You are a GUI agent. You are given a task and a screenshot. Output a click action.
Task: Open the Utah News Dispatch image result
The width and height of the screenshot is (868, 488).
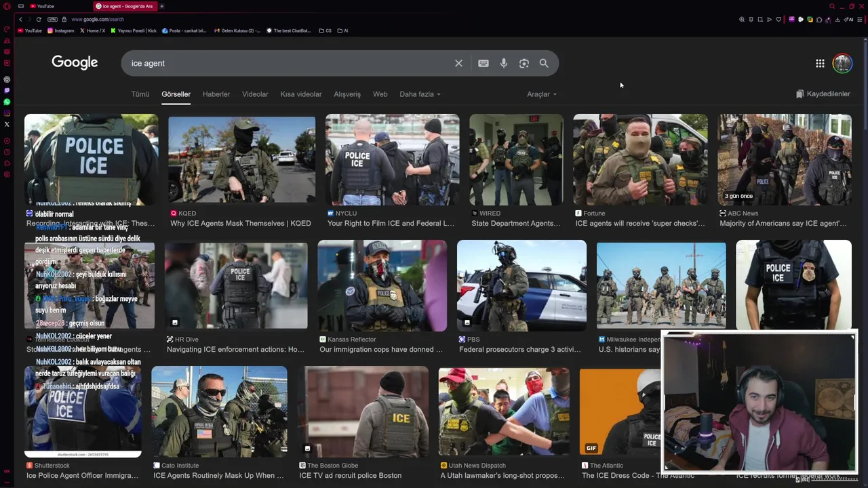pos(504,411)
